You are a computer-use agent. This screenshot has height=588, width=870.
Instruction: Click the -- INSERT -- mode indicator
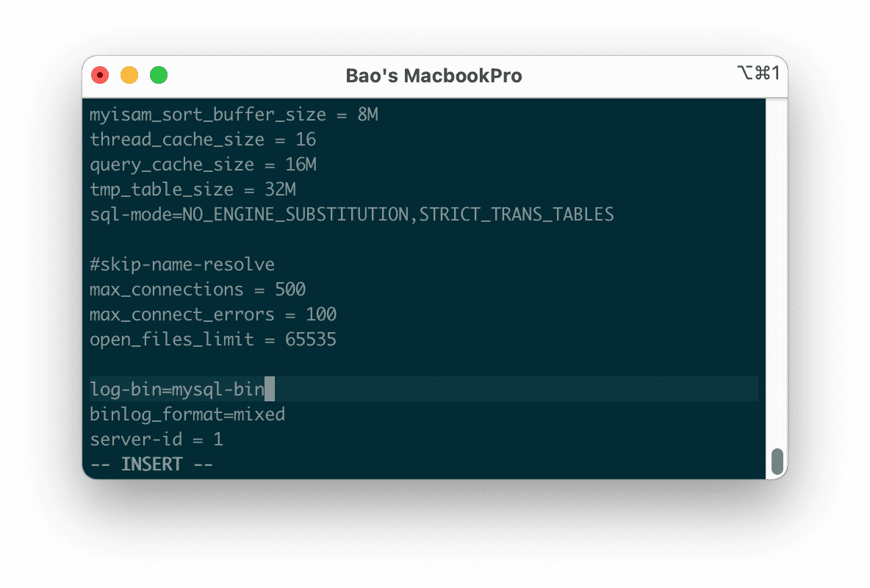(151, 465)
